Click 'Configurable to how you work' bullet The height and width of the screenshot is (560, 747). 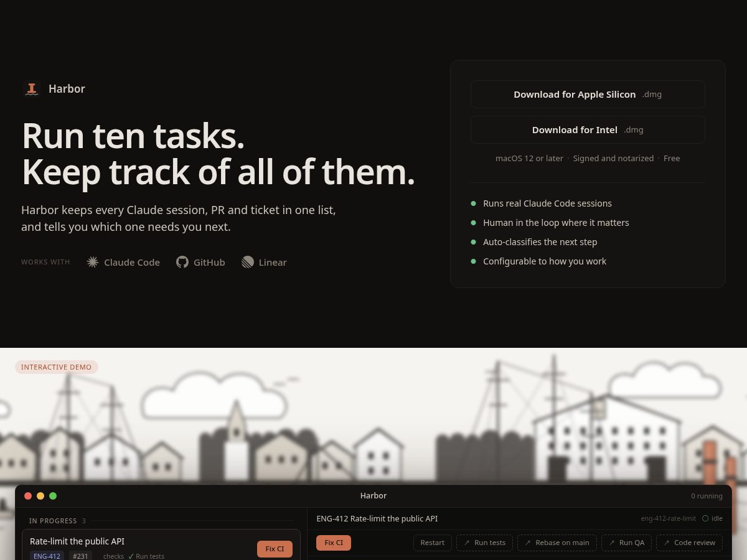click(x=545, y=261)
